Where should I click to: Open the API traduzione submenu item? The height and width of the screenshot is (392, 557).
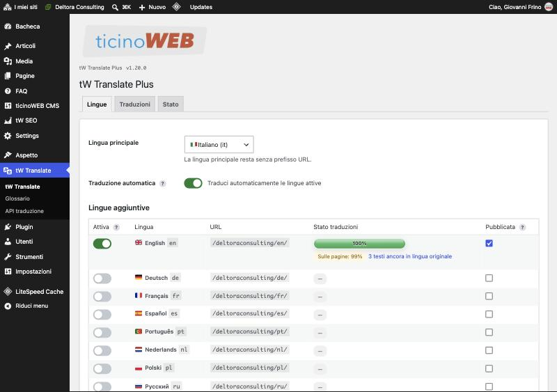tap(24, 211)
